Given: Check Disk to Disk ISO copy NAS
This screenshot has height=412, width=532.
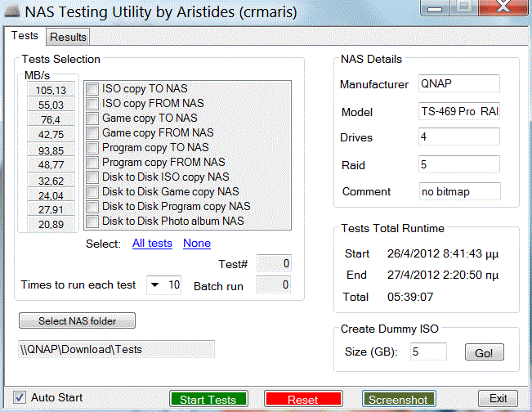Looking at the screenshot, I should (x=93, y=177).
